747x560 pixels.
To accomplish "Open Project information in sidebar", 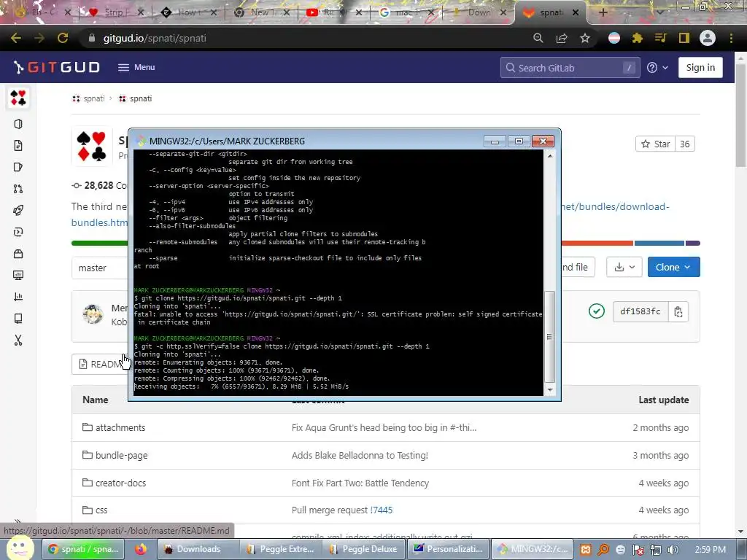I will (x=18, y=124).
